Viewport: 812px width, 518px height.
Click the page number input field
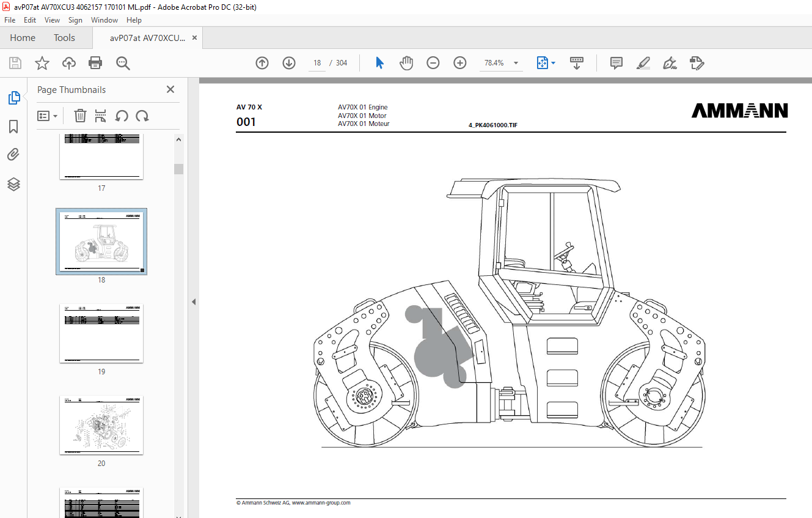pyautogui.click(x=317, y=63)
